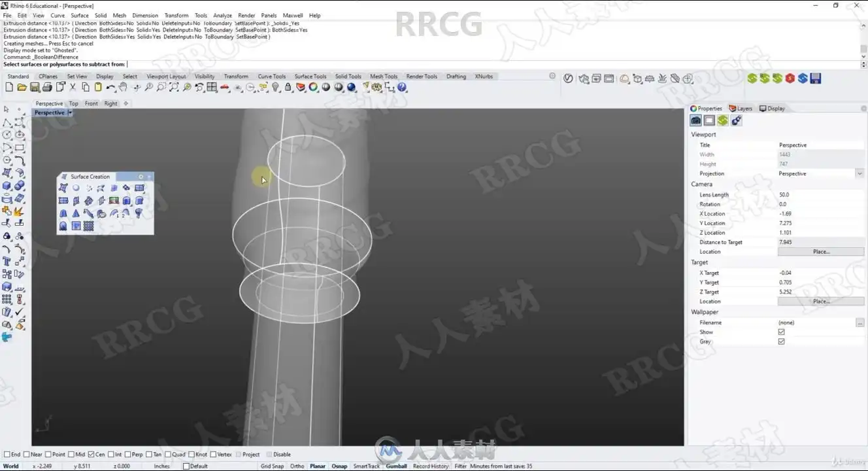
Task: Open the toolbar tabs gear options
Action: 552,76
